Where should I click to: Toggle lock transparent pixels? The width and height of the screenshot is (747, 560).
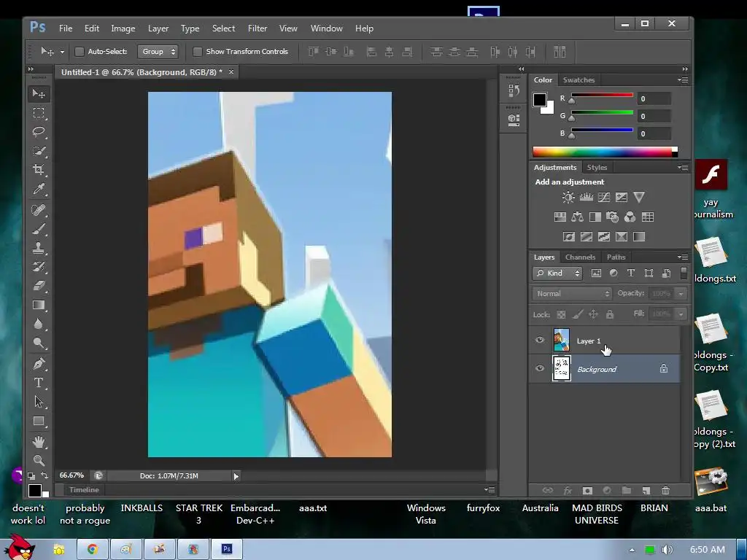pyautogui.click(x=561, y=314)
